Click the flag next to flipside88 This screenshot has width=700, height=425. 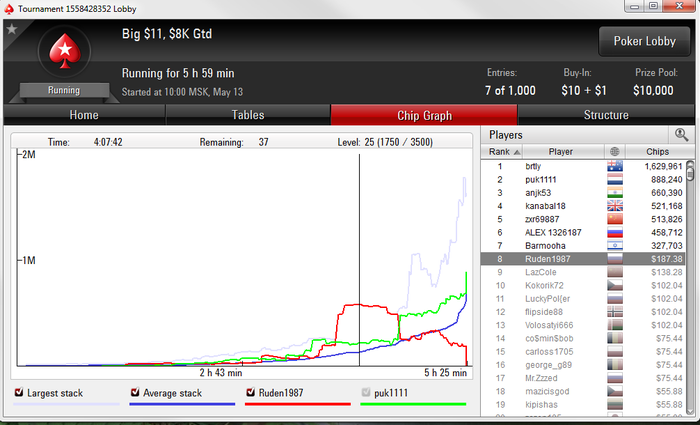(615, 312)
